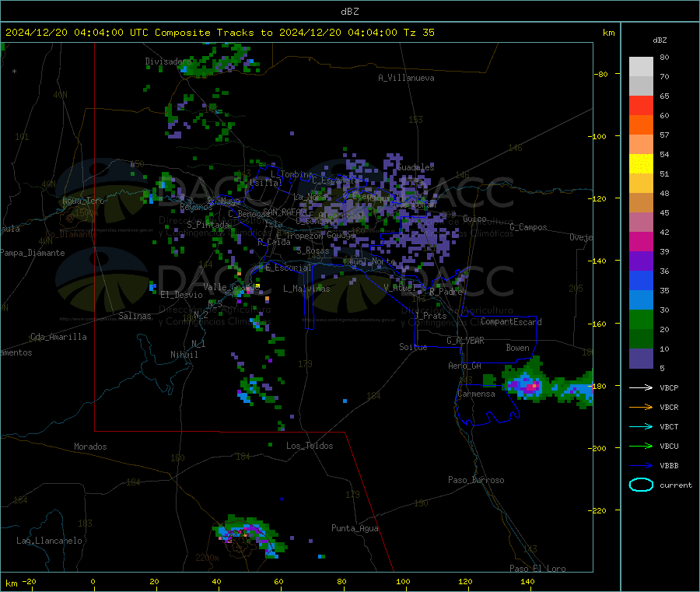Click the 'S_Rosas' map label
Viewport: 700px width, 592px height.
coord(313,251)
